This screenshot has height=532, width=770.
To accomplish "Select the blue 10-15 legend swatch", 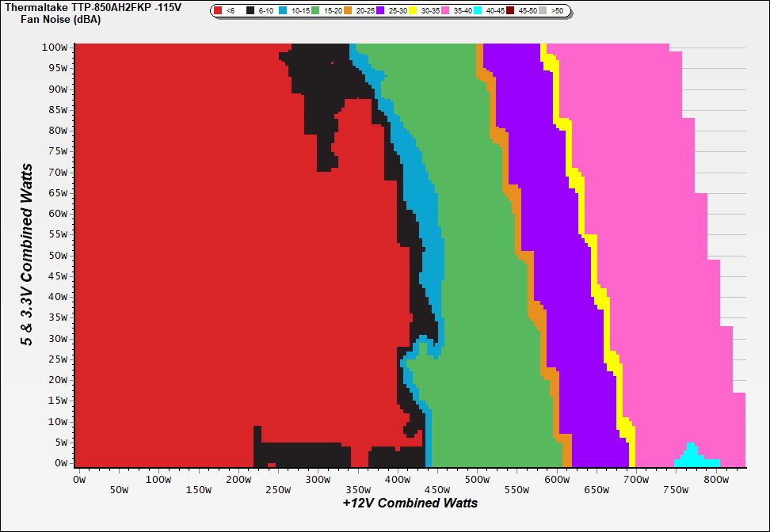I will coord(284,11).
